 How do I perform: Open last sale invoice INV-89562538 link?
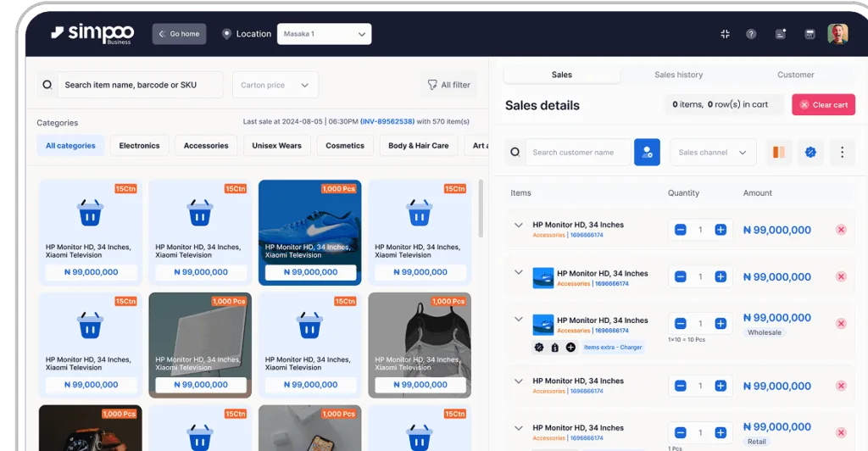387,121
